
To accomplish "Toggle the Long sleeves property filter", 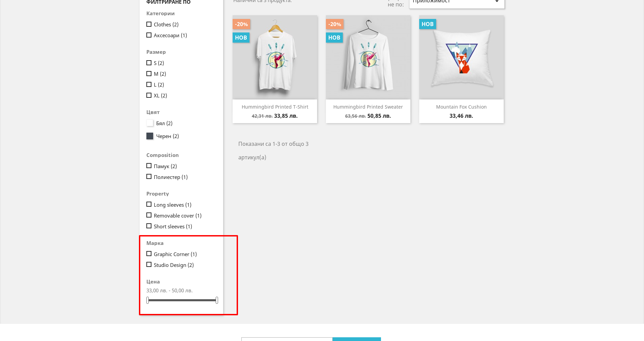I will tap(149, 204).
